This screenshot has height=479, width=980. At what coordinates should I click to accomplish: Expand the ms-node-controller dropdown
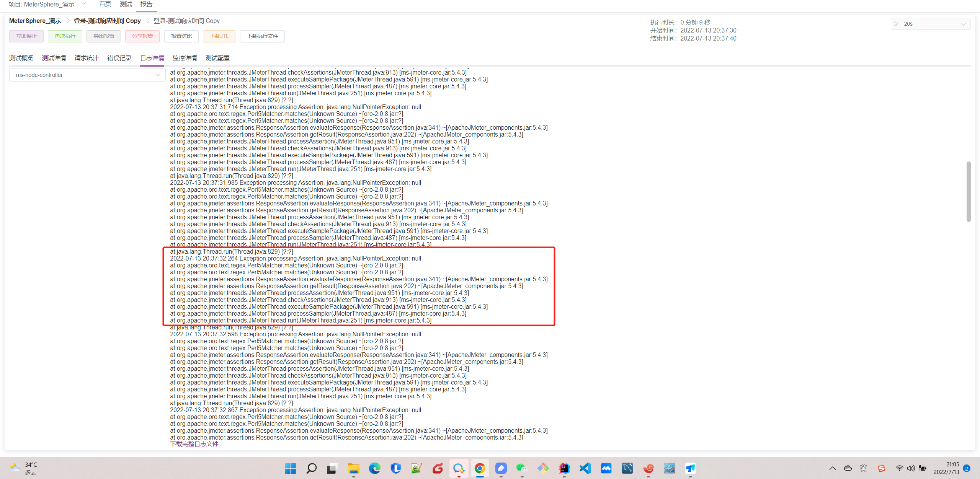pyautogui.click(x=87, y=75)
